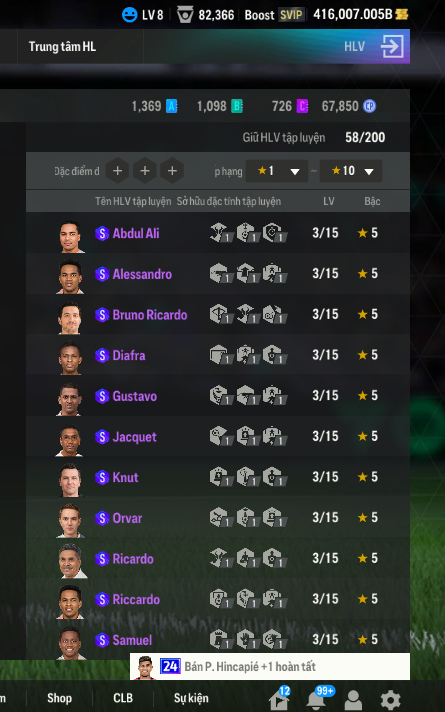
Task: Open the user profile silhouette icon
Action: click(x=353, y=700)
